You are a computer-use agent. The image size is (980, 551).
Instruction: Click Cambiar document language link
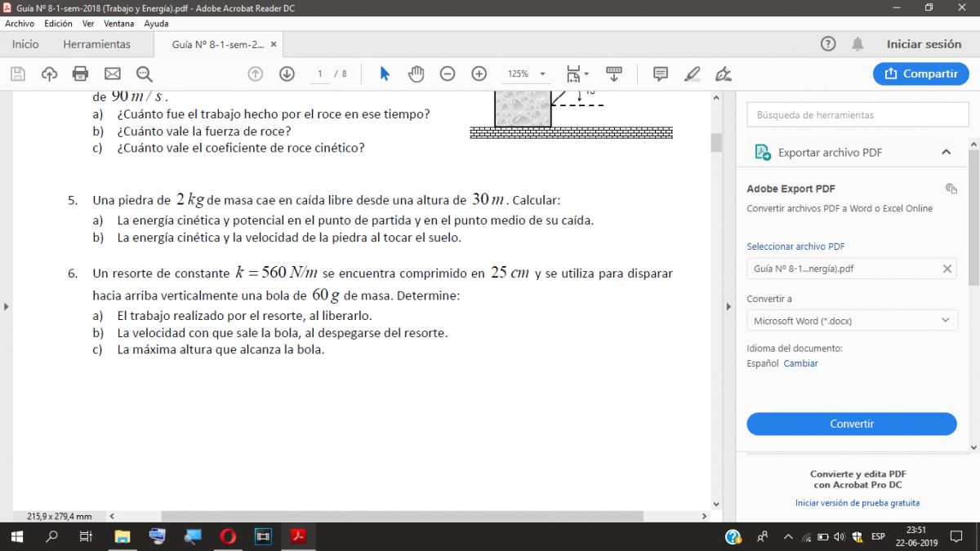800,363
